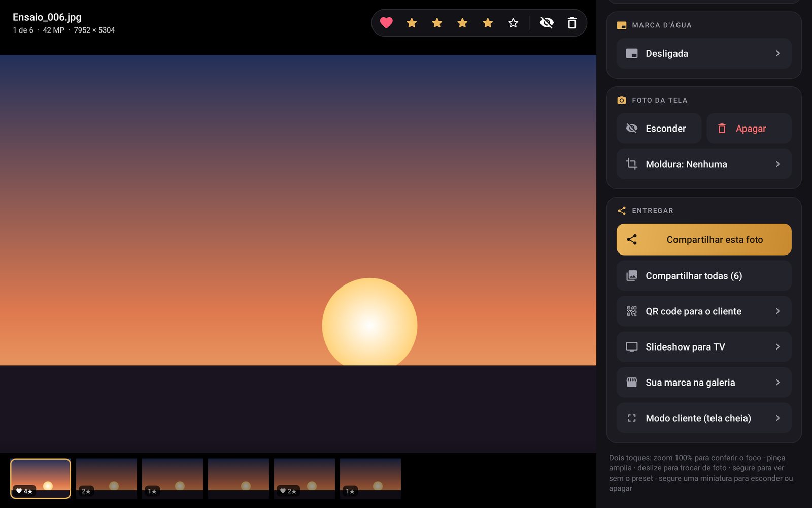Set rating to five stars

coord(513,23)
